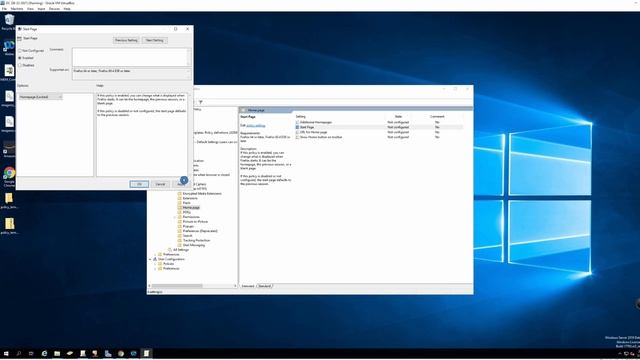The height and width of the screenshot is (360, 640).
Task: Launch Internet Explorer from the taskbar
Action: click(44, 353)
